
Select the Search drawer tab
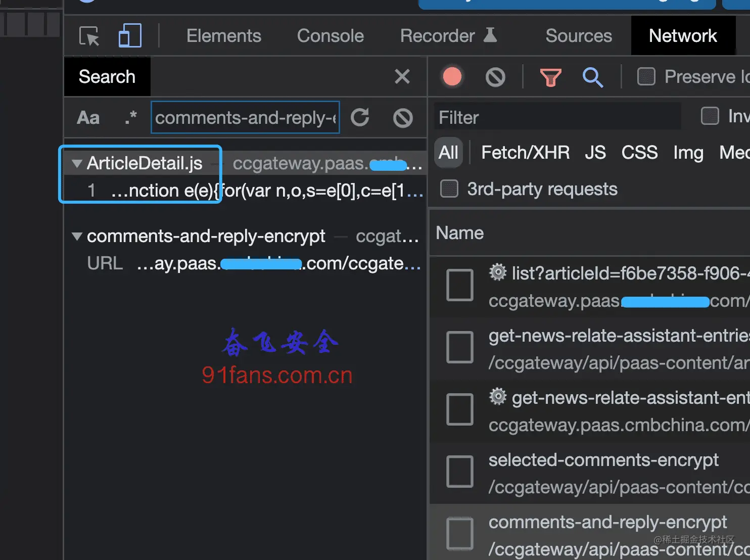coord(107,77)
